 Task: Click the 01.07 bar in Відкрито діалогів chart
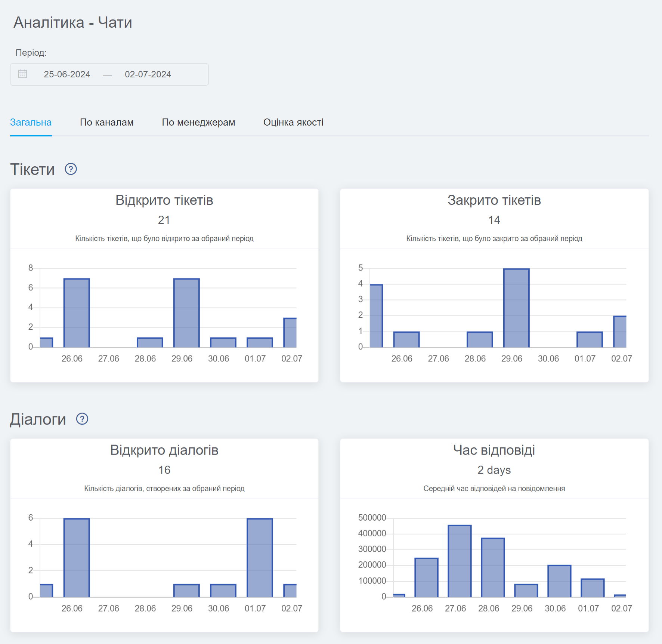[x=260, y=558]
